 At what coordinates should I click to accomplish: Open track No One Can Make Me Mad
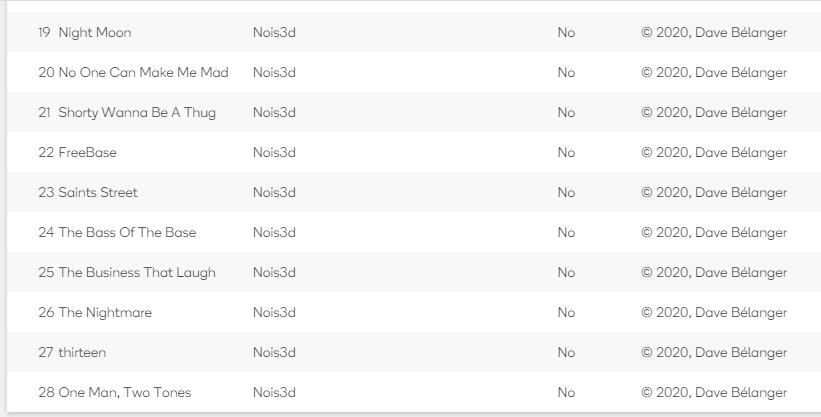tap(143, 72)
